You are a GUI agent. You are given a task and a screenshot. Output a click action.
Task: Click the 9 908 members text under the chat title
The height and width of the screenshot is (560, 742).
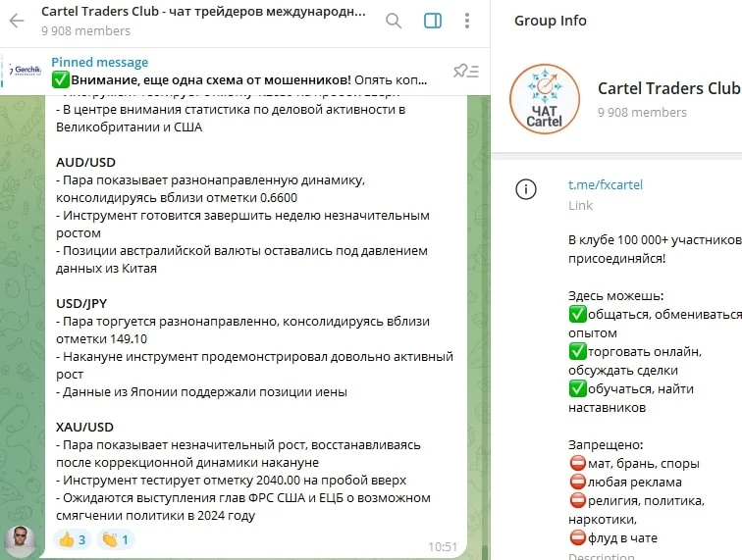click(85, 31)
